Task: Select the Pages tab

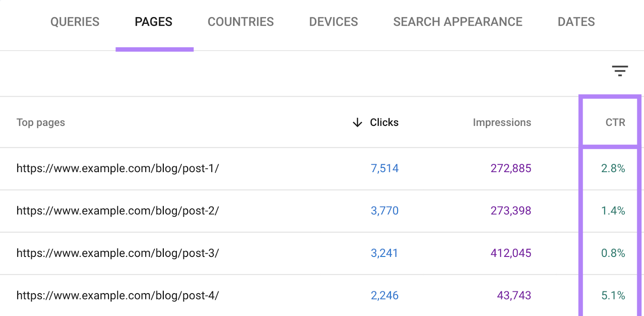Action: 153,22
